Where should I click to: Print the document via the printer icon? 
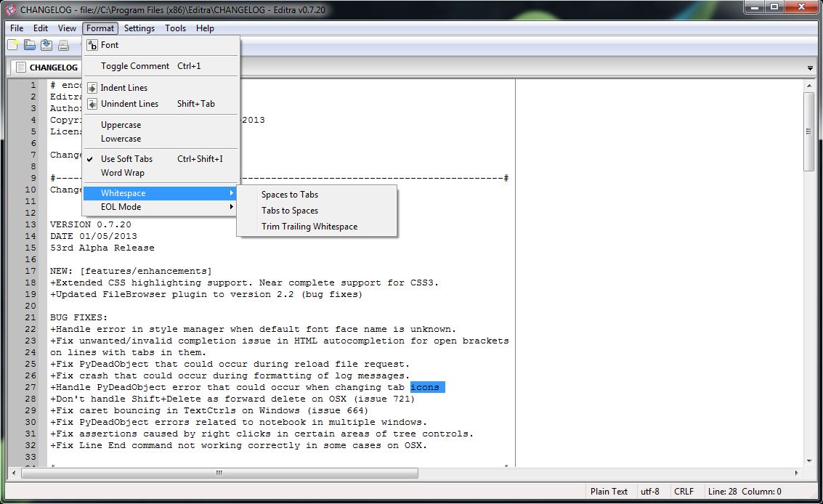tap(62, 44)
